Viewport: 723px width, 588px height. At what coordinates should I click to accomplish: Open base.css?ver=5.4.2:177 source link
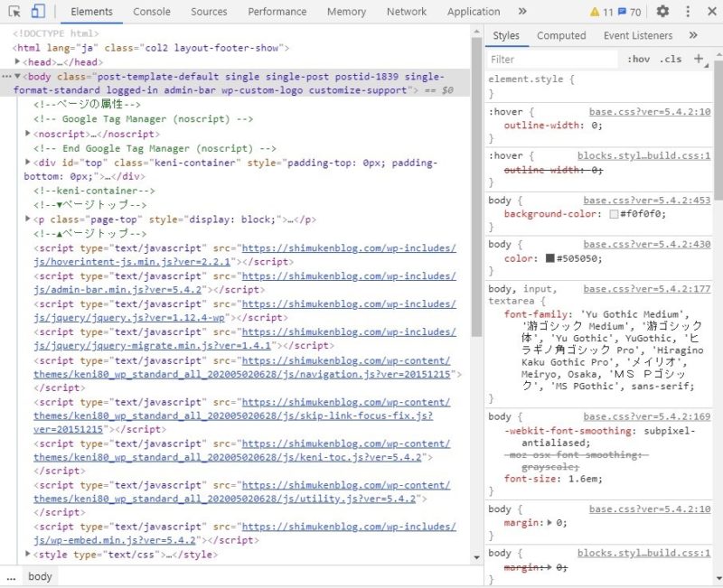(x=646, y=288)
